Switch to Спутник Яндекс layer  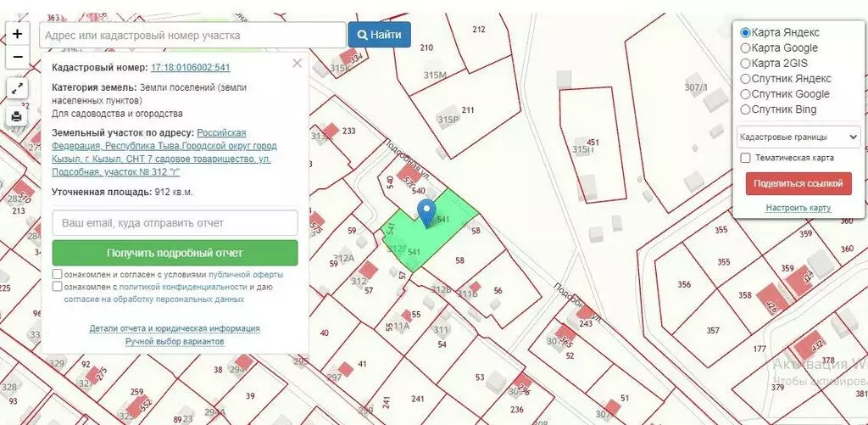point(746,79)
